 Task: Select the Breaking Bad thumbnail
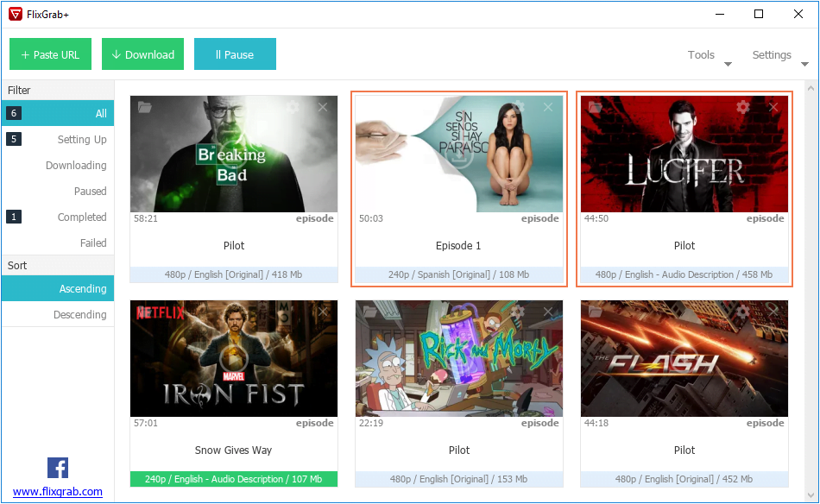234,154
